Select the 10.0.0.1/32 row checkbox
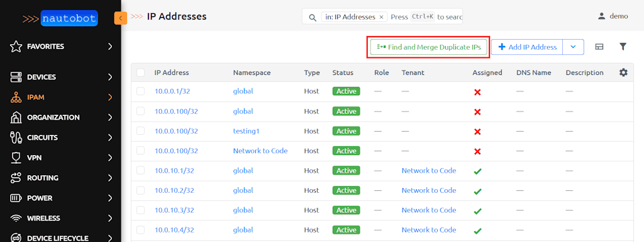The width and height of the screenshot is (644, 242). point(140,91)
